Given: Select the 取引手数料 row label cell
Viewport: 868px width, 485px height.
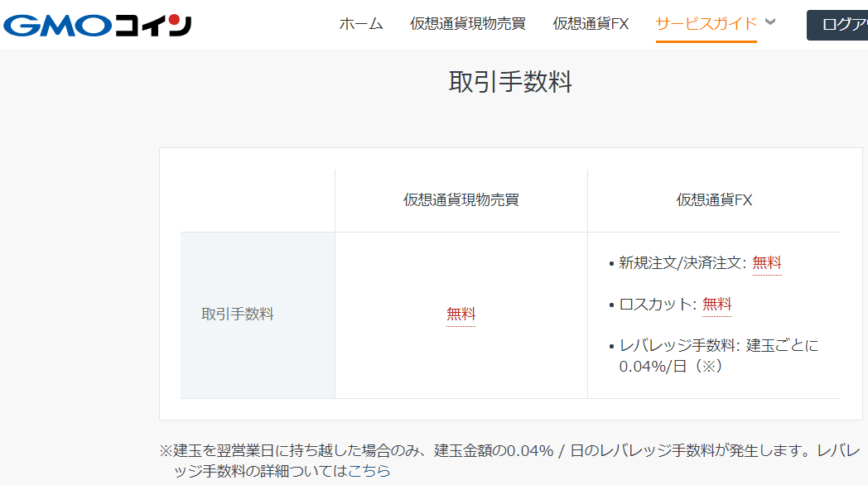Looking at the screenshot, I should (x=238, y=315).
